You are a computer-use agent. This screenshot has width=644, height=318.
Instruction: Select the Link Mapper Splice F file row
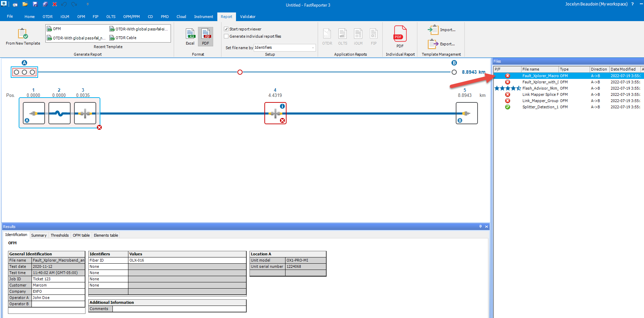[x=569, y=94]
